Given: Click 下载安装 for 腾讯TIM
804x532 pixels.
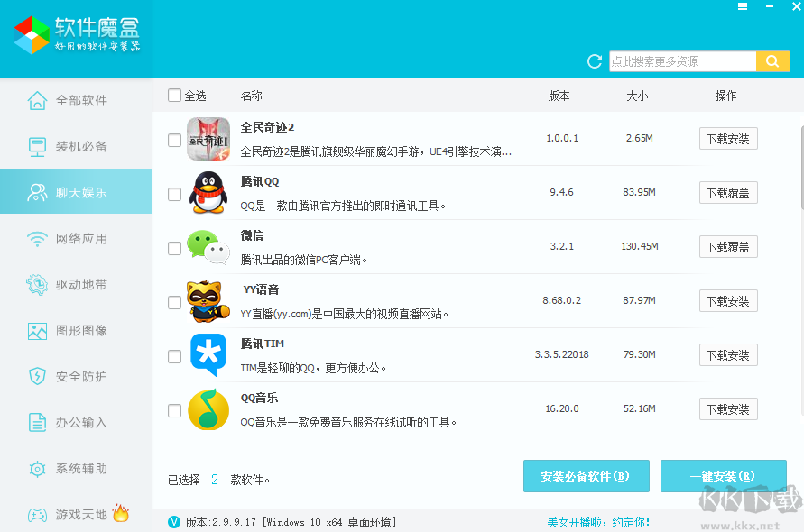Looking at the screenshot, I should coord(728,355).
